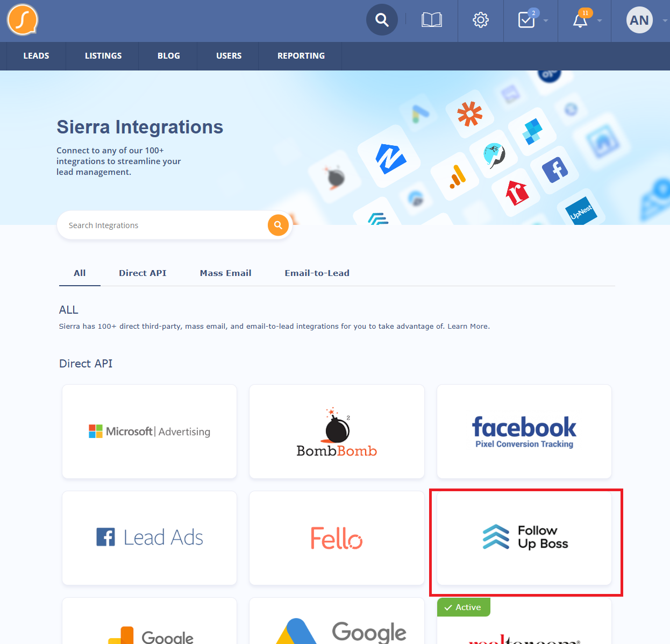
Task: Click the Direct API section heading
Action: (86, 364)
